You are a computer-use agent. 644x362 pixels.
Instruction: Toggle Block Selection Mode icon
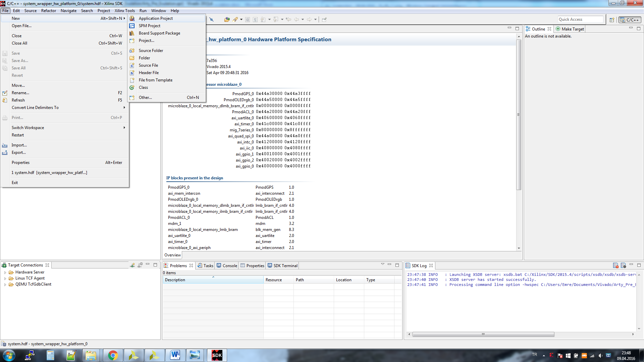248,19
